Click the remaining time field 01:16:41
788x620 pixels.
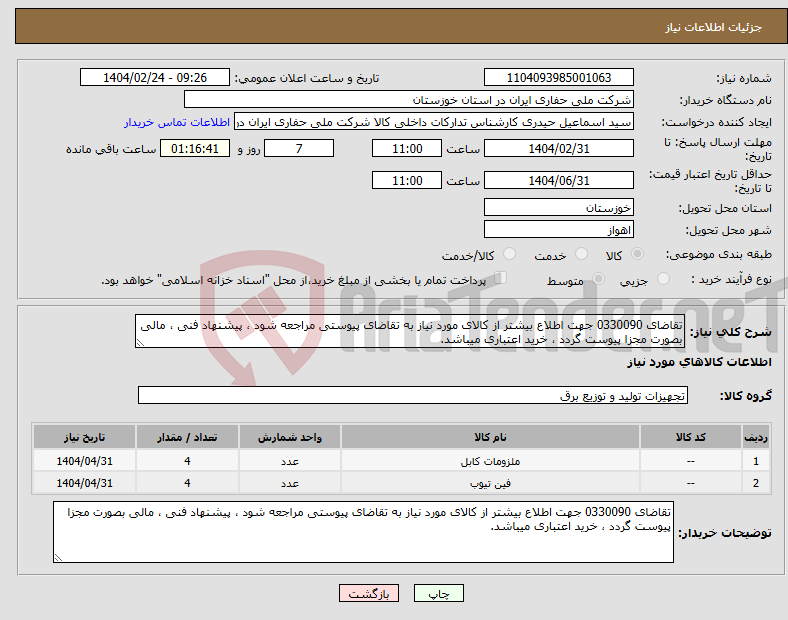tap(195, 149)
